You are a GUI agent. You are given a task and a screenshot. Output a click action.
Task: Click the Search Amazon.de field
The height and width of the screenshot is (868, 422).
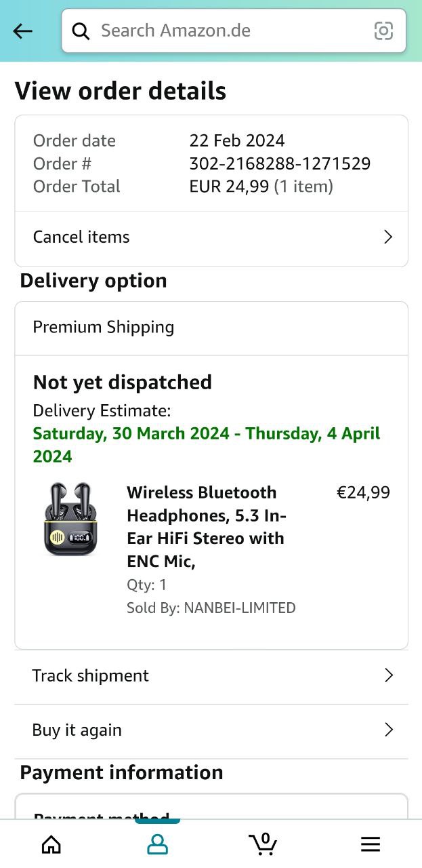[x=230, y=31]
